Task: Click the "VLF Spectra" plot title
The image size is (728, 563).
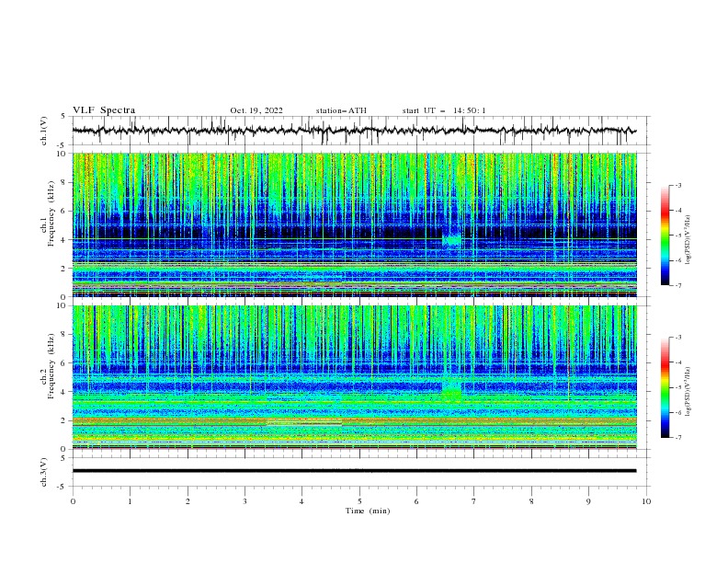Action: (104, 110)
